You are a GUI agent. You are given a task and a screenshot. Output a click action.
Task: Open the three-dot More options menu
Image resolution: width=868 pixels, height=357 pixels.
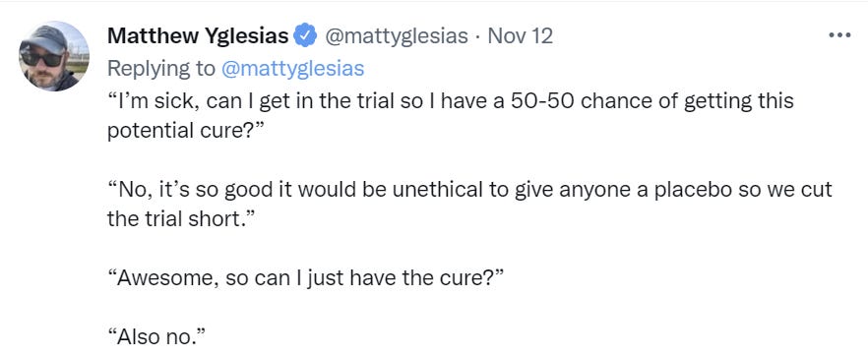tap(839, 36)
